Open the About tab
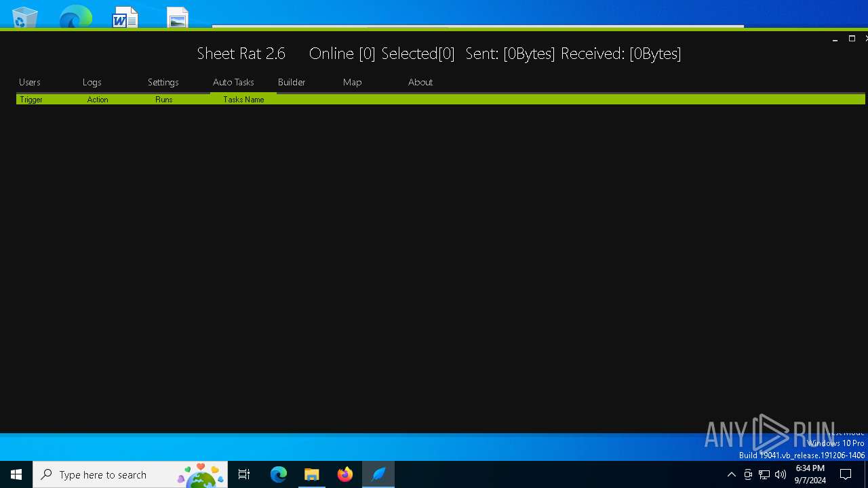The height and width of the screenshot is (488, 868). pyautogui.click(x=420, y=82)
